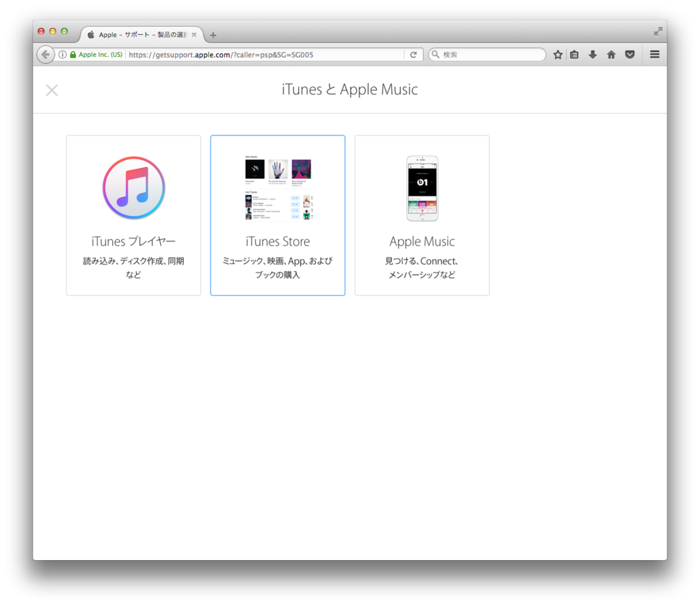Open the site information icon in the address bar
The height and width of the screenshot is (606, 700).
click(x=62, y=55)
